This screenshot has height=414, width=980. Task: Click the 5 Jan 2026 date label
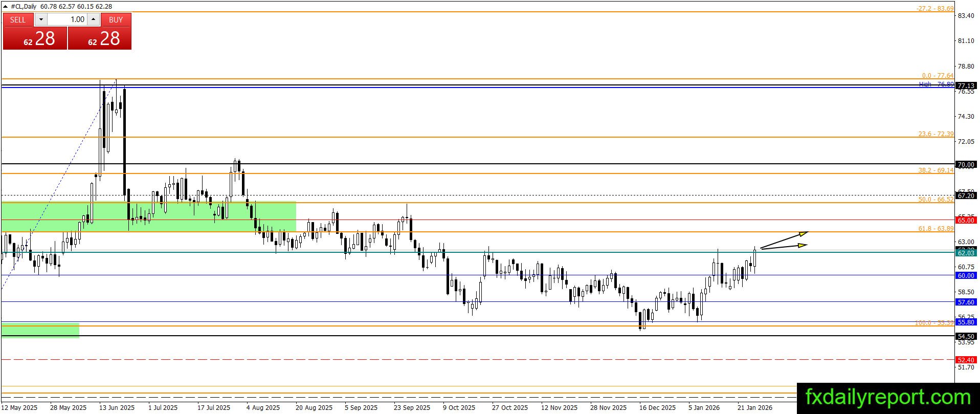(x=704, y=408)
